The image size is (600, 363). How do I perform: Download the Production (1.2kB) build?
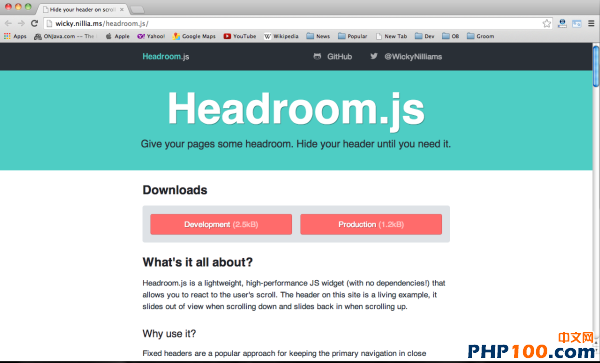[x=371, y=224]
